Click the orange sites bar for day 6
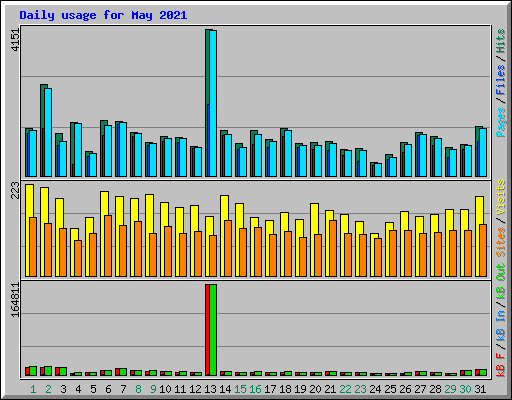 click(x=108, y=246)
